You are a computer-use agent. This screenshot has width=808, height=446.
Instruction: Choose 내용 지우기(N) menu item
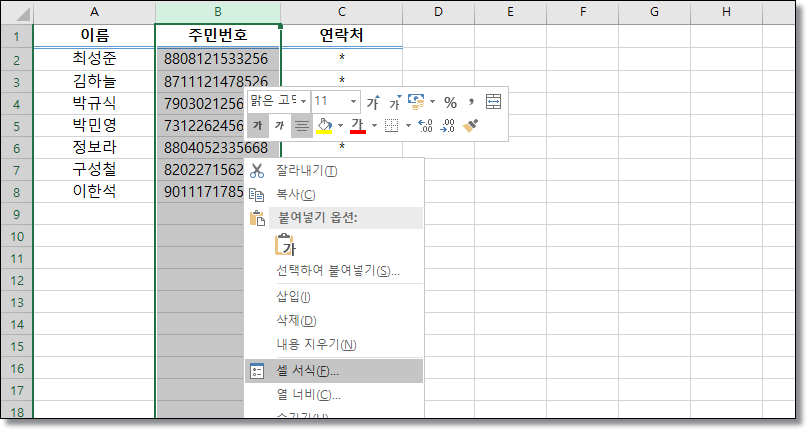[x=334, y=344]
